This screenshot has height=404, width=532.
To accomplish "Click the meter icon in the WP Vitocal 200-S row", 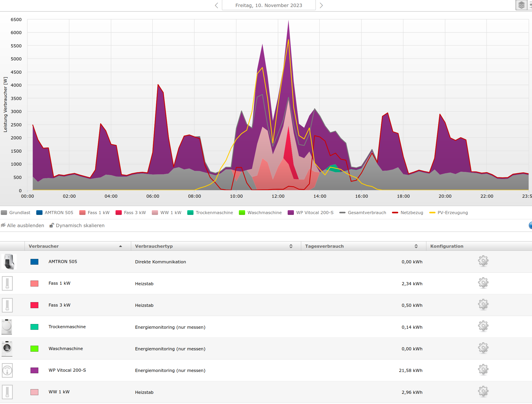I will tap(7, 370).
